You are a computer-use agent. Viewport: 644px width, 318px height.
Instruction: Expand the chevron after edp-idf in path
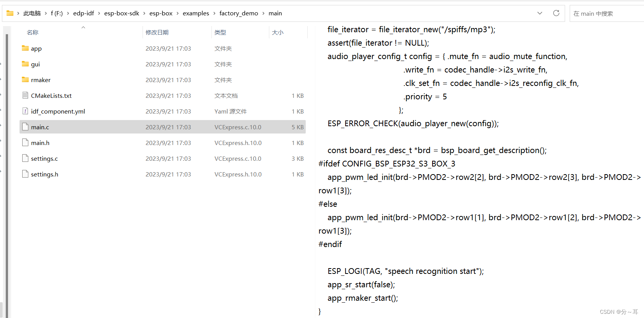99,13
